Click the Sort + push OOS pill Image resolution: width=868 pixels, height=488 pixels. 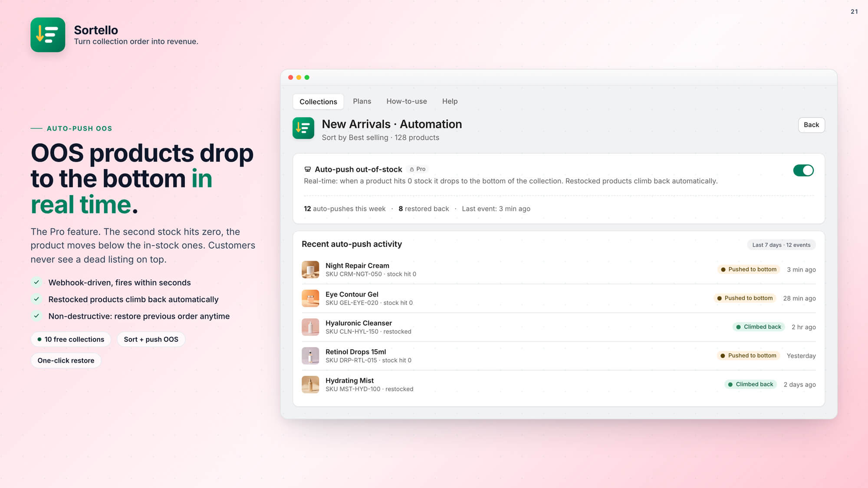click(151, 339)
